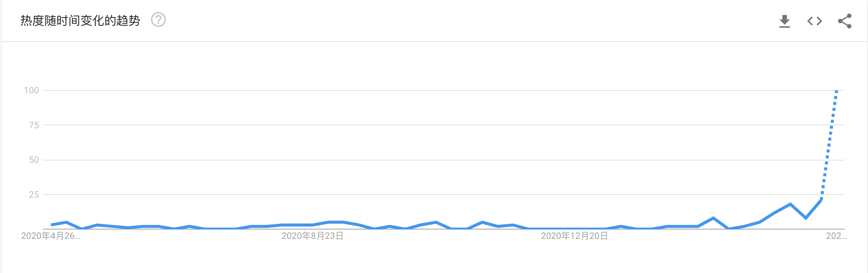Click the 25 y-axis label
Viewport: 868px width, 273px height.
tap(34, 195)
